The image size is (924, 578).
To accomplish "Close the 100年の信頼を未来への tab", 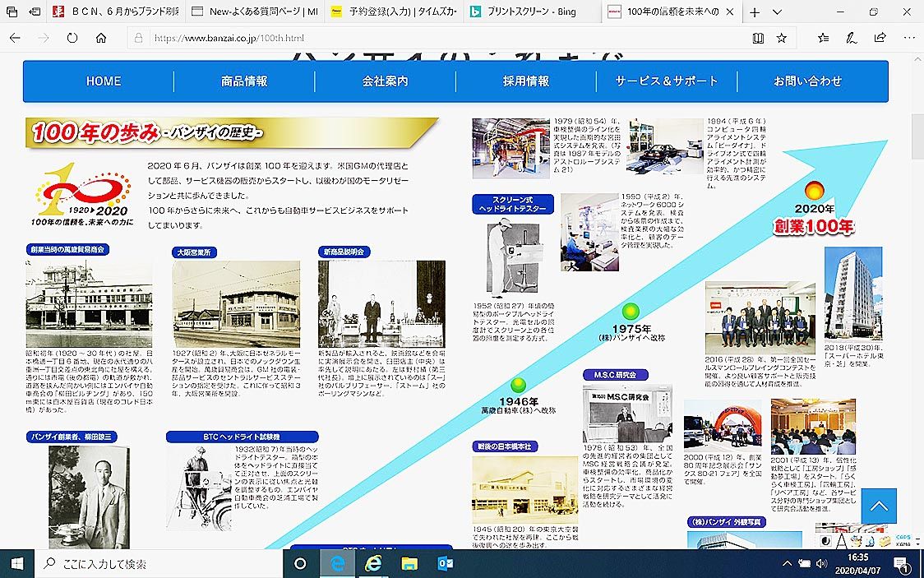I will pyautogui.click(x=729, y=12).
